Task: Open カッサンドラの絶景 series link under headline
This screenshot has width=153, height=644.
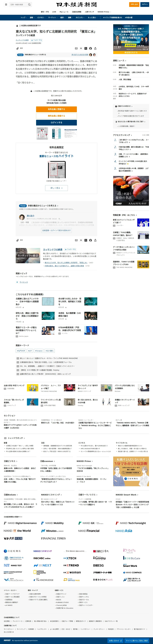Action: (22, 40)
